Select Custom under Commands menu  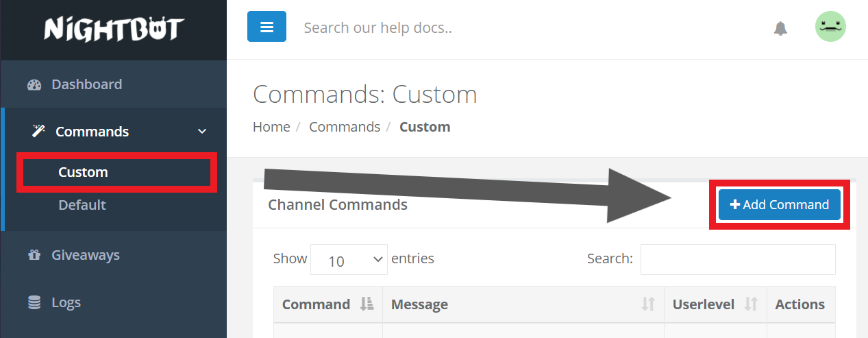[x=84, y=172]
